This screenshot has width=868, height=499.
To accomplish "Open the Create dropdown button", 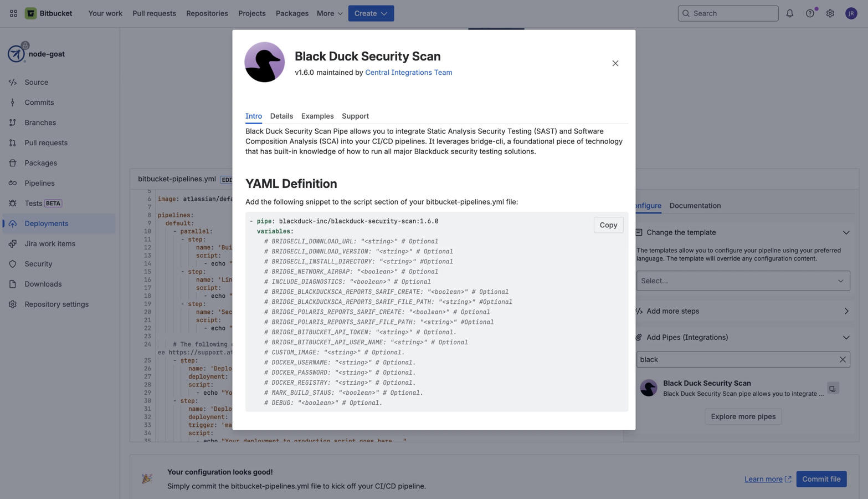I will [x=371, y=13].
